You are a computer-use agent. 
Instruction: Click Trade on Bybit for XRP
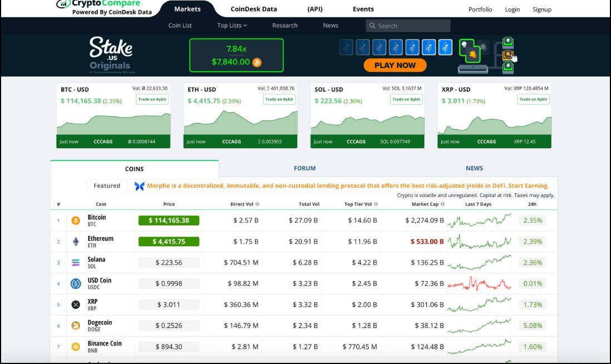(534, 100)
